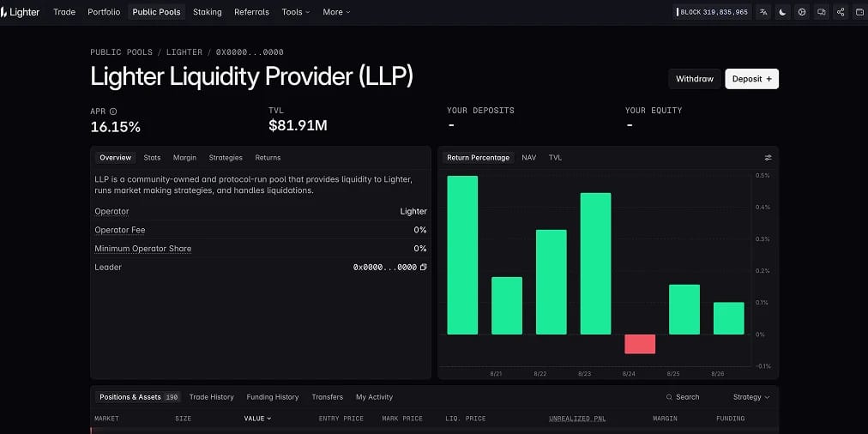Click the Search magnifier in positions panel

coord(669,397)
